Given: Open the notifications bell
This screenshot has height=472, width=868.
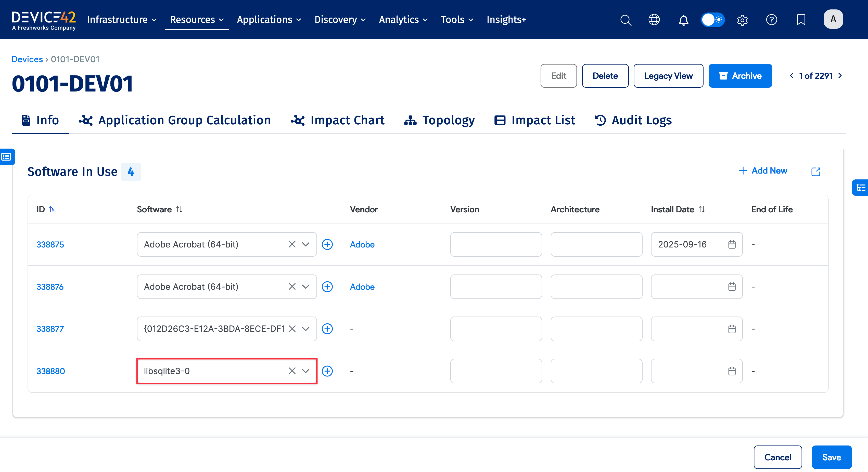Looking at the screenshot, I should coord(683,20).
